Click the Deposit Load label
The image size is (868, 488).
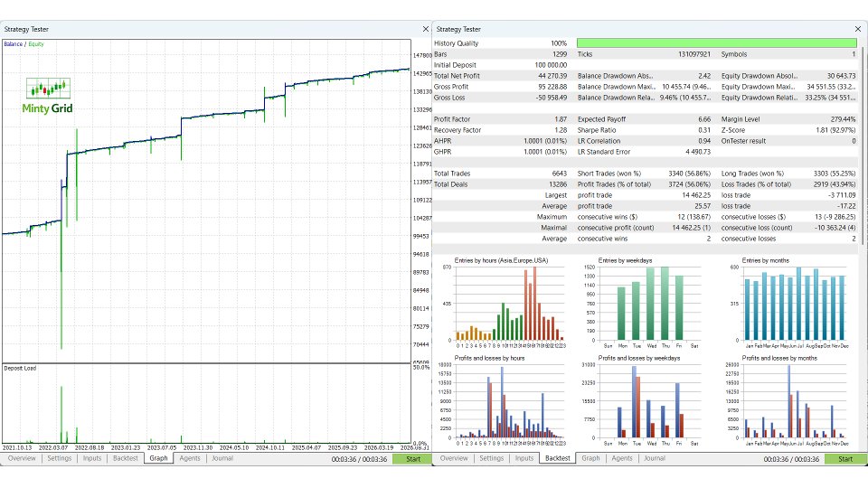20,368
